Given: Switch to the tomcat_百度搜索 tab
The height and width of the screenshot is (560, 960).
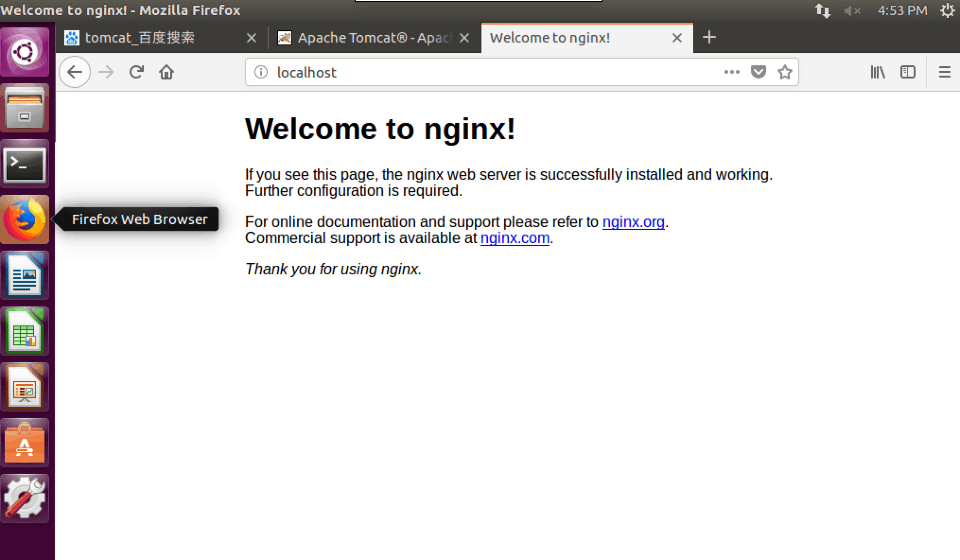Looking at the screenshot, I should [x=161, y=38].
